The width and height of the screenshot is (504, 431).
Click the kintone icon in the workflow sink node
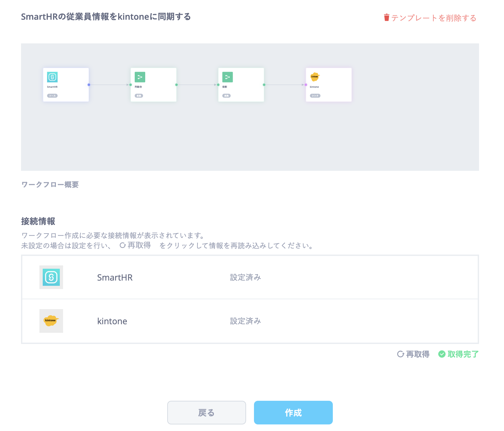[315, 77]
